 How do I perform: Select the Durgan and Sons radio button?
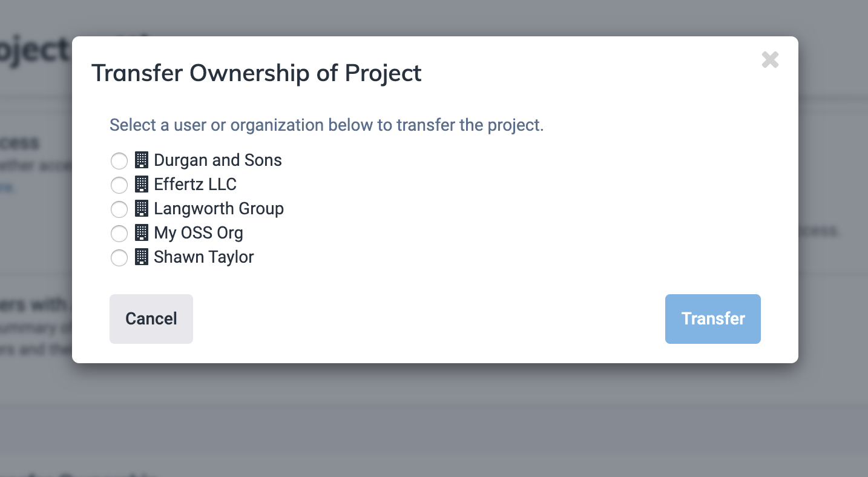coord(119,160)
